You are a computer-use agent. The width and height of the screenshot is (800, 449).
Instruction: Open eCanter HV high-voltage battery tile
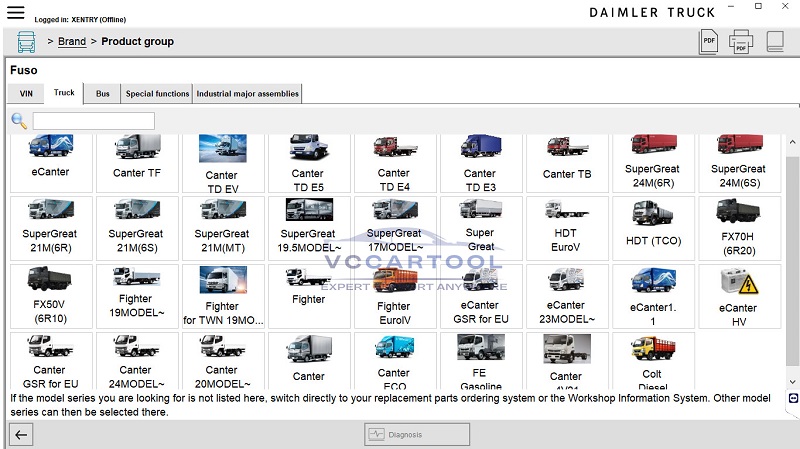pyautogui.click(x=739, y=296)
